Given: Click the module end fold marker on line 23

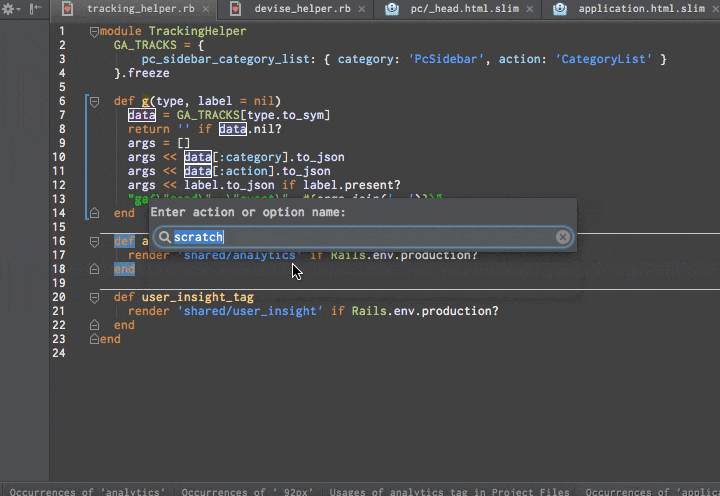Looking at the screenshot, I should click(x=94, y=339).
